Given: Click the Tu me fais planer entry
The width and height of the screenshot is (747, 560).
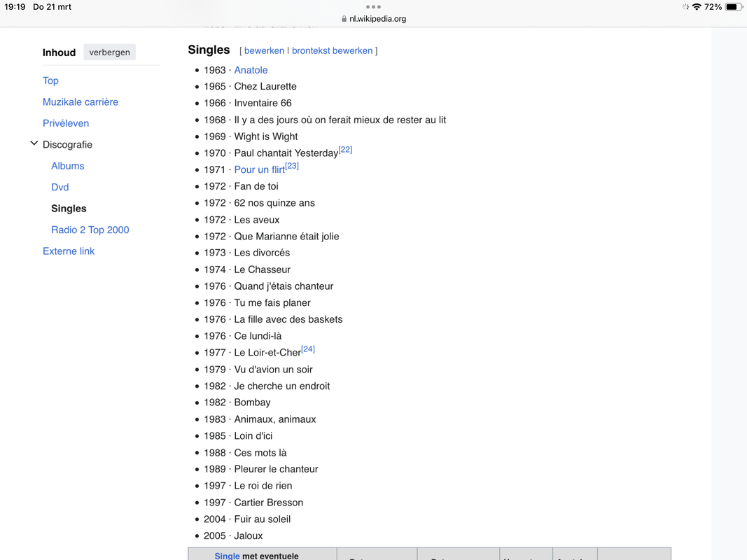Looking at the screenshot, I should [272, 303].
